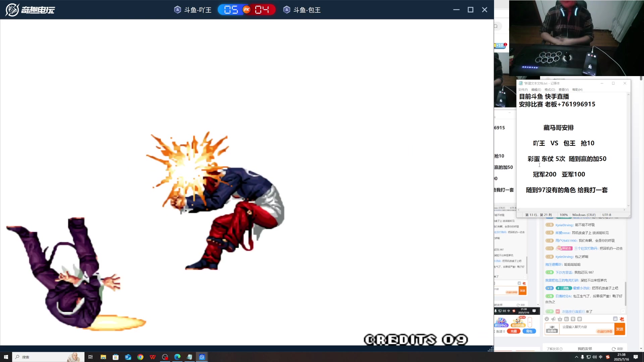
Task: Open Task View on the taskbar
Action: [x=90, y=357]
